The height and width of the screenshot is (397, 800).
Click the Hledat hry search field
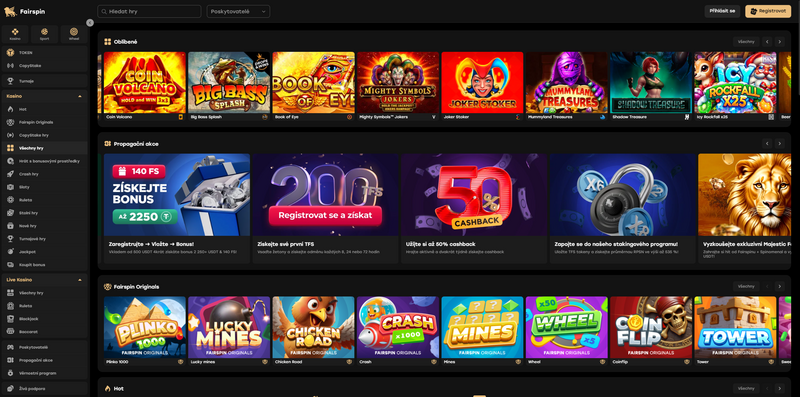[x=149, y=11]
